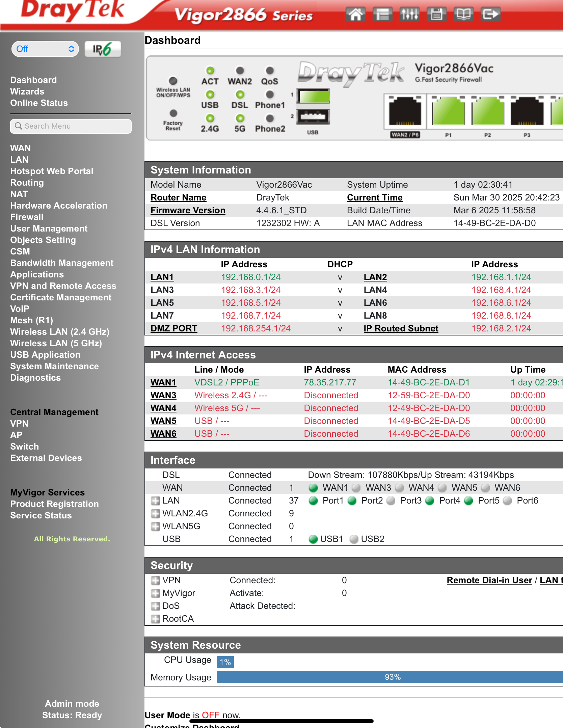Open the Remote Dial-in User link
Screen dimensions: 563x728
[x=489, y=580]
